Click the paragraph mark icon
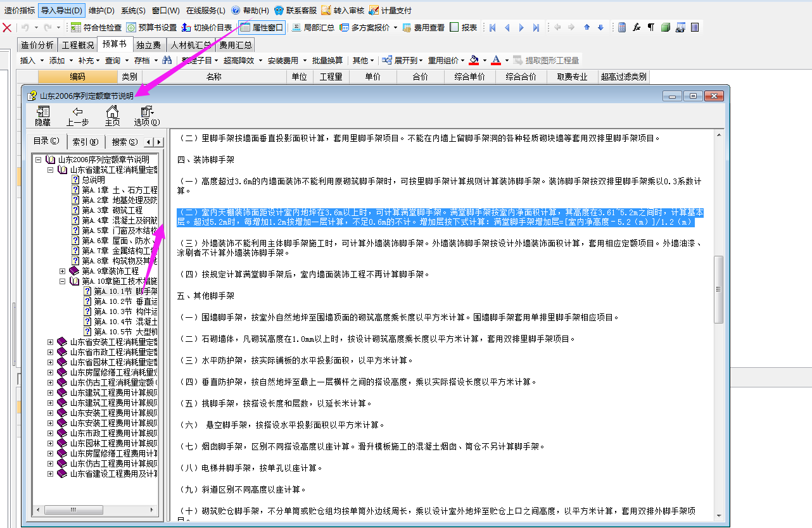This screenshot has width=812, height=528. [x=650, y=27]
